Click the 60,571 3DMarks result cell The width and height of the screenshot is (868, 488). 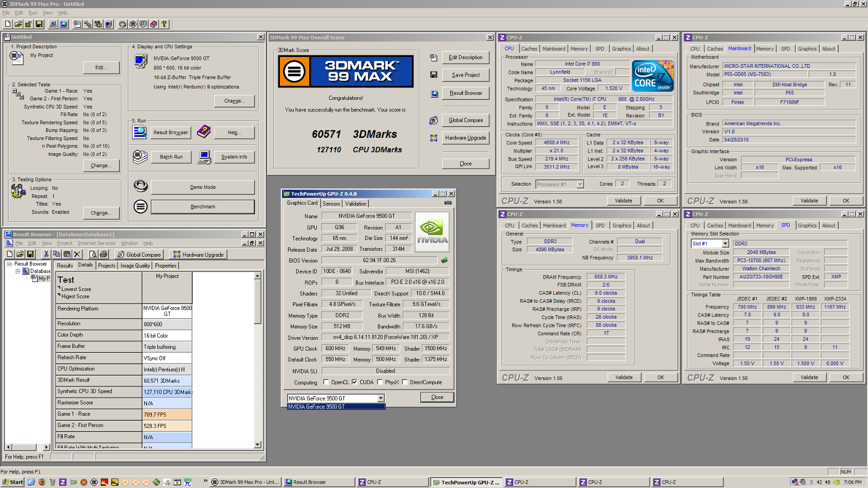[x=167, y=381]
